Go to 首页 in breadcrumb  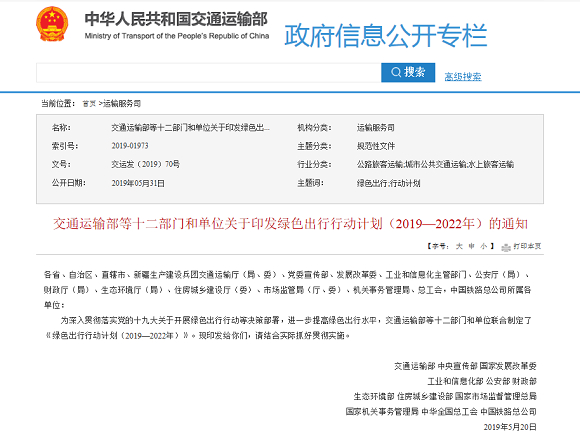pyautogui.click(x=89, y=104)
